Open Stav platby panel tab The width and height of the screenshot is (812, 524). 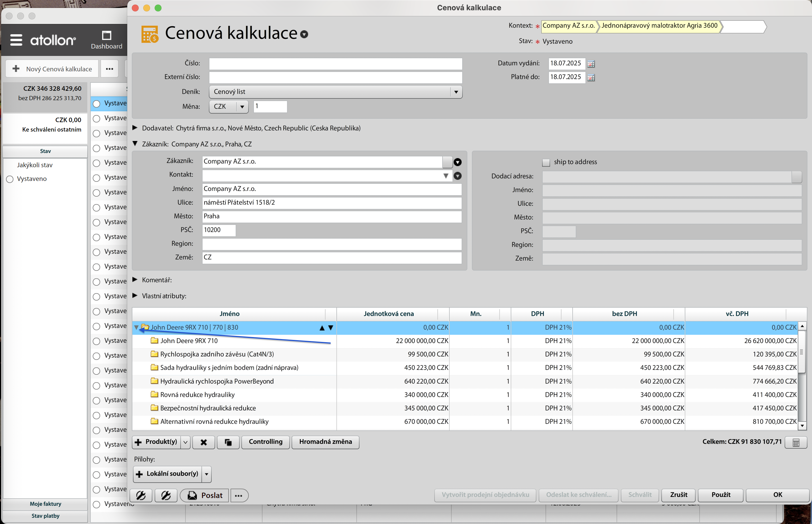coord(45,516)
